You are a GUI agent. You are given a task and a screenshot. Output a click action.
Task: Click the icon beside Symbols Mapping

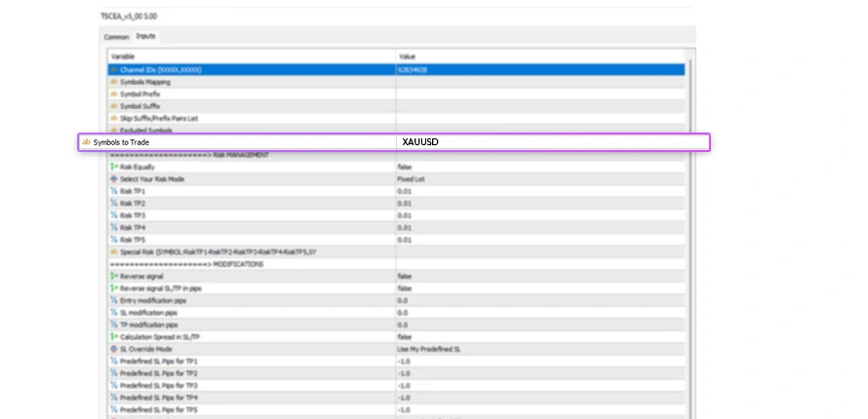(114, 82)
